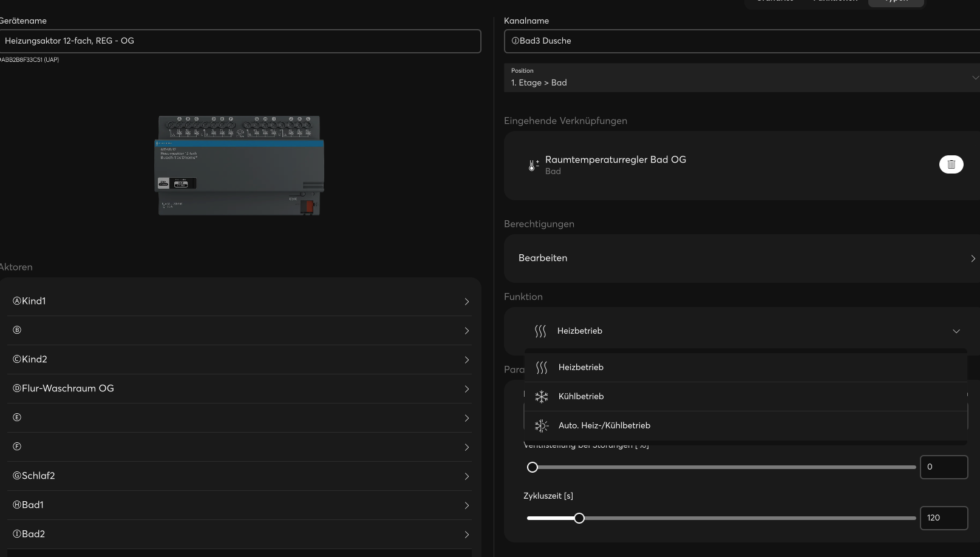Click the Zykluszeit slider handle
Screen dimensions: 980x557
[579, 518]
